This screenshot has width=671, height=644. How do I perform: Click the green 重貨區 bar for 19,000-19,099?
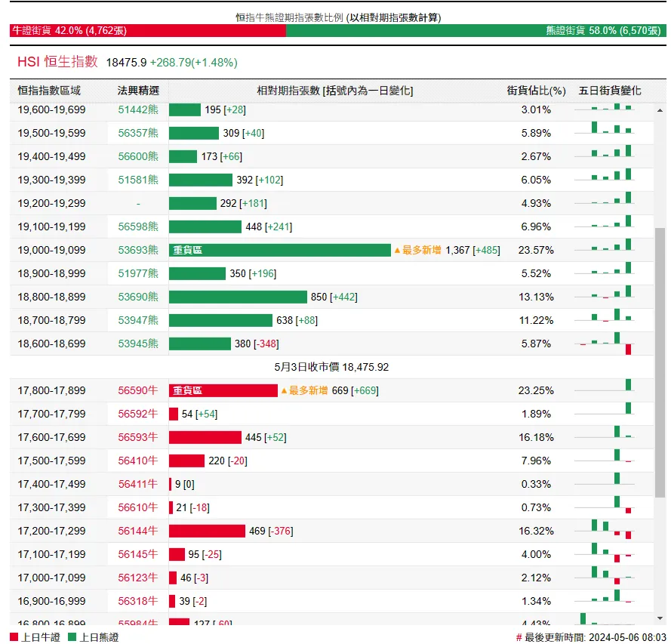tap(279, 250)
